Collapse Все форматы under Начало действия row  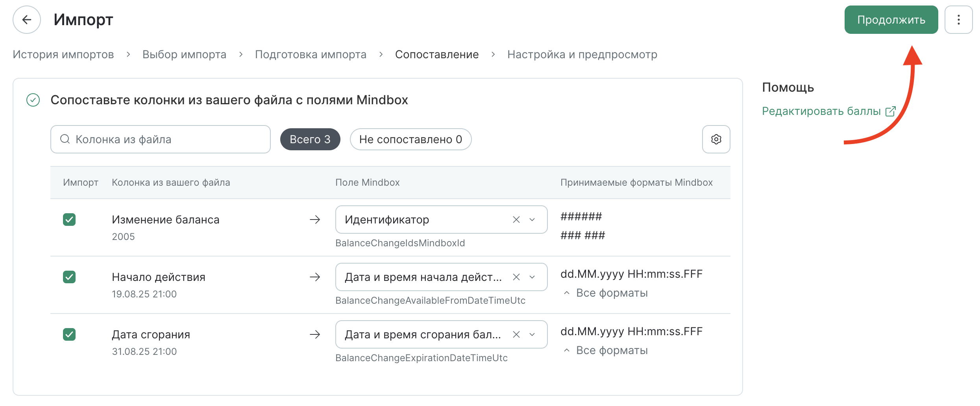click(606, 293)
